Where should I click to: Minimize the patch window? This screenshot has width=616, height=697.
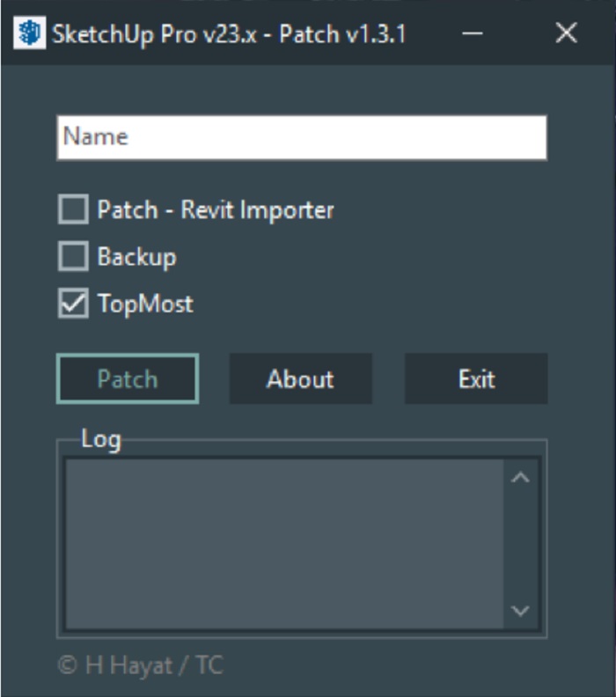pyautogui.click(x=473, y=33)
